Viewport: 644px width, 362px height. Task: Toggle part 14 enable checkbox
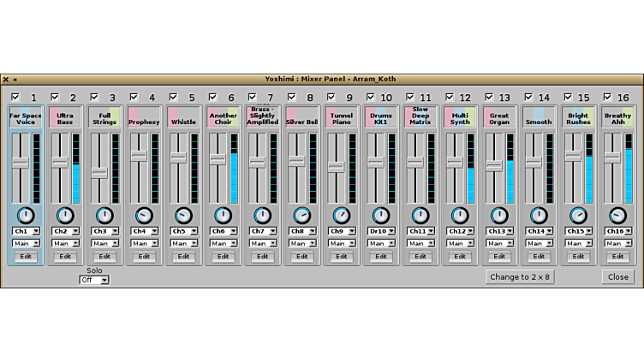(528, 97)
